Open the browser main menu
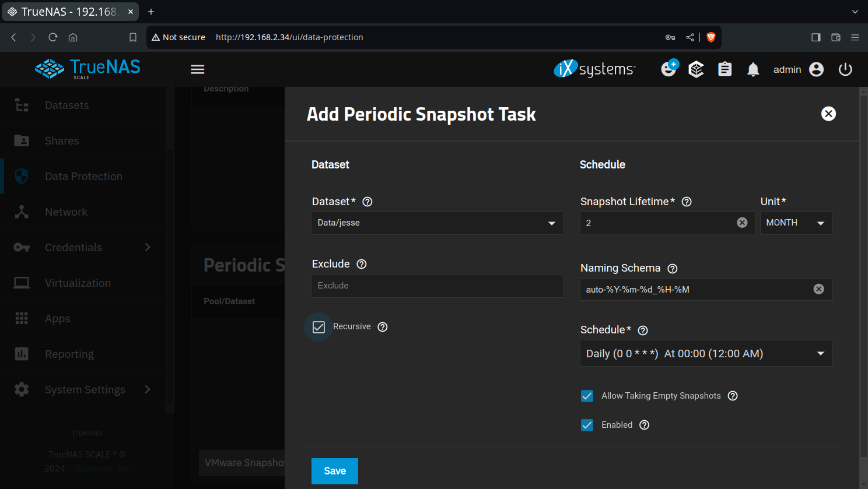Screen dimensions: 868x489 click(x=855, y=37)
